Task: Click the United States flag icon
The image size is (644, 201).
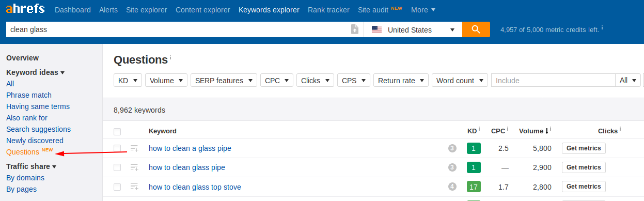Action: tap(377, 30)
